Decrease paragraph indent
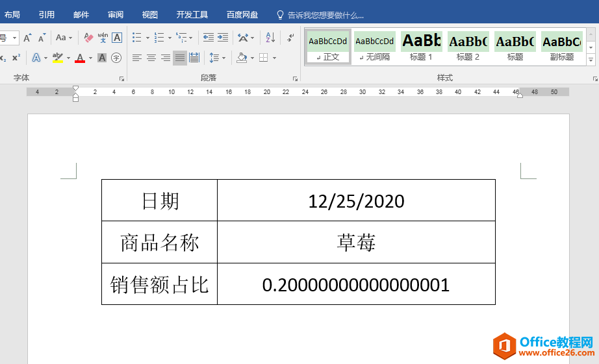The height and width of the screenshot is (364, 599). coord(208,38)
